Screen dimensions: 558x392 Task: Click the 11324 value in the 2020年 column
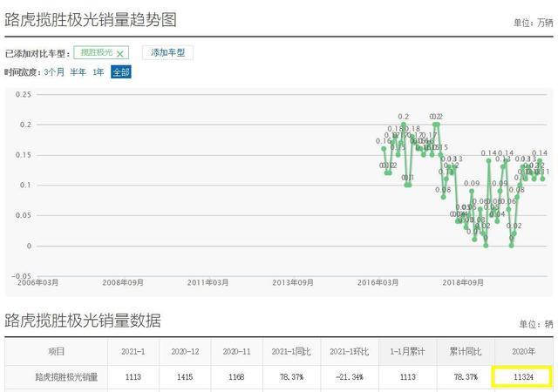pyautogui.click(x=523, y=376)
